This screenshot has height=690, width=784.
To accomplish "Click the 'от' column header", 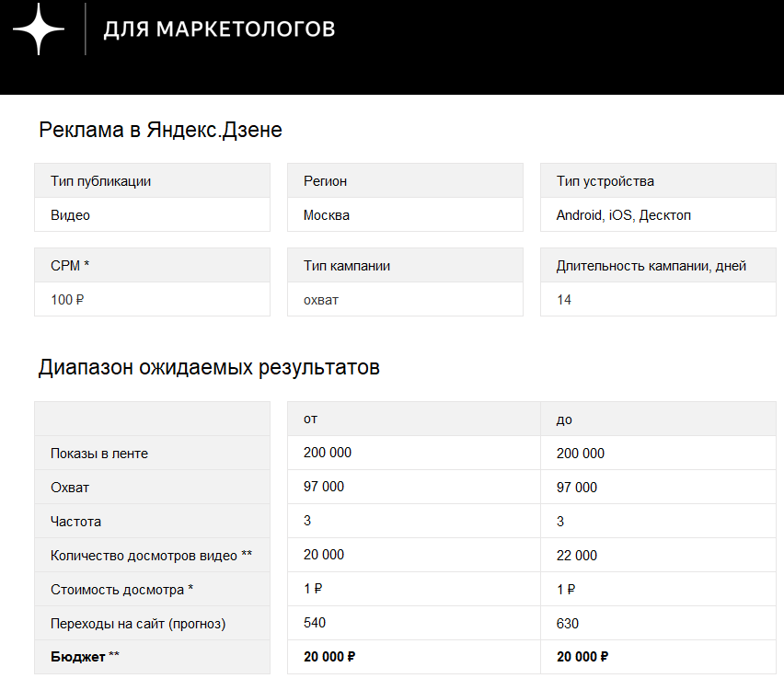I will (311, 419).
